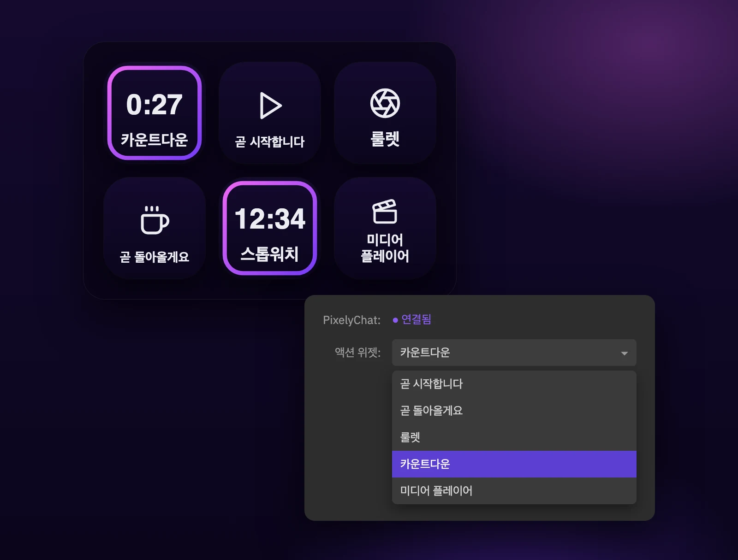Click the play triangle icon
The image size is (738, 560).
coord(270,106)
